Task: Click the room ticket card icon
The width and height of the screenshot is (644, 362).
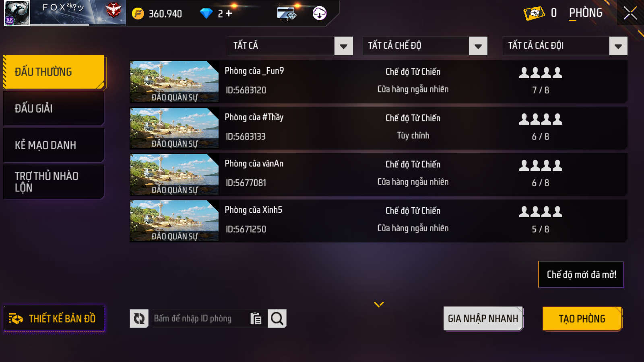Action: click(534, 13)
